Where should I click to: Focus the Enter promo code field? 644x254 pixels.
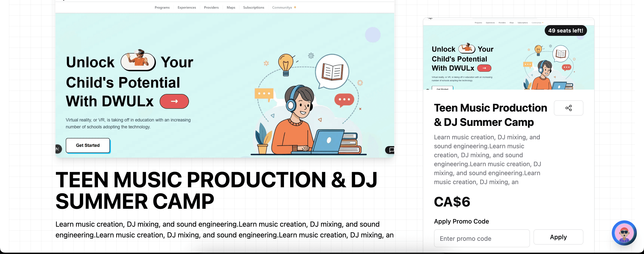click(x=481, y=239)
